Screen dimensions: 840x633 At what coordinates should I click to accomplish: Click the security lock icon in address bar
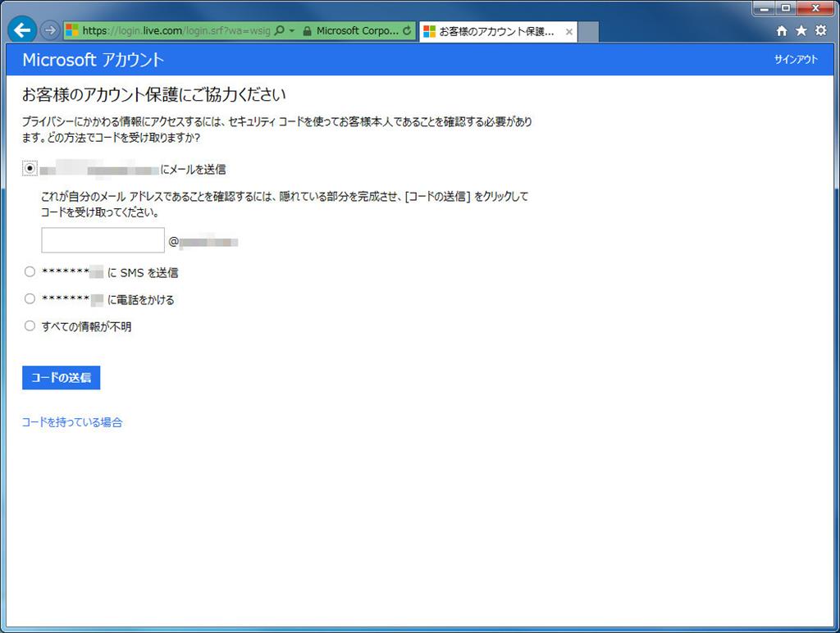[307, 31]
